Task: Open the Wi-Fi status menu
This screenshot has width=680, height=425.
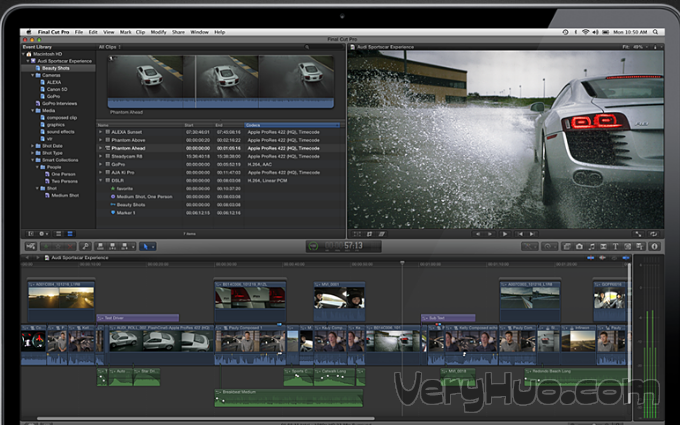Action: (585, 32)
